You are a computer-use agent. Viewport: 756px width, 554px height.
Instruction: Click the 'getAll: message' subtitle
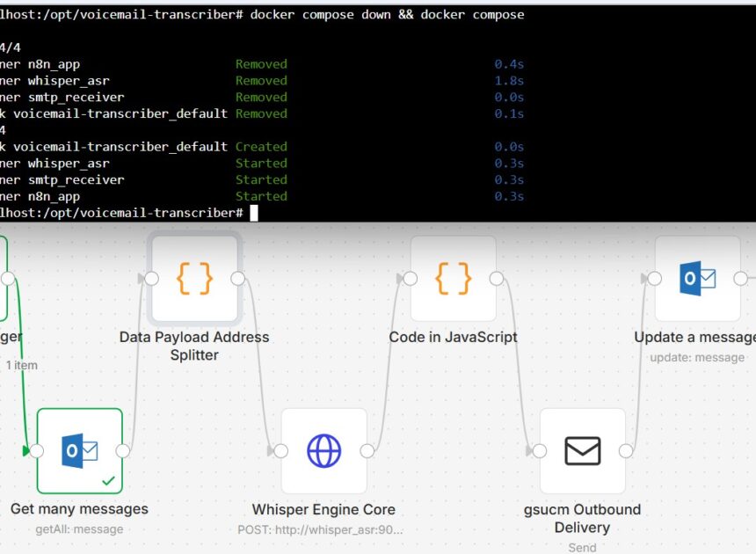(x=79, y=529)
